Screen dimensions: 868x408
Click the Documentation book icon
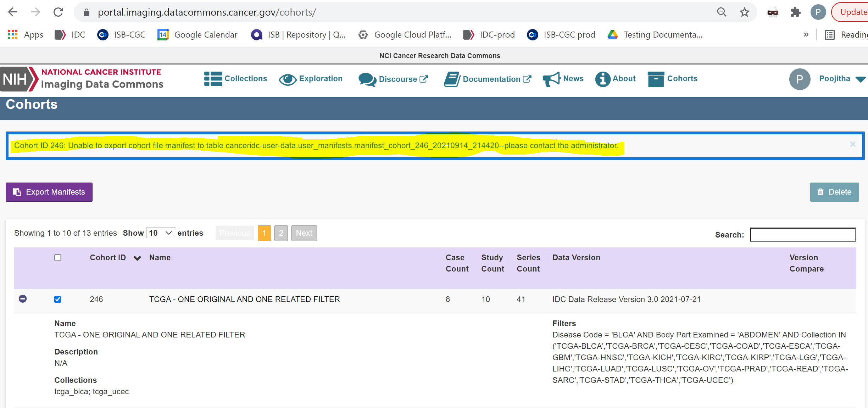pos(452,79)
